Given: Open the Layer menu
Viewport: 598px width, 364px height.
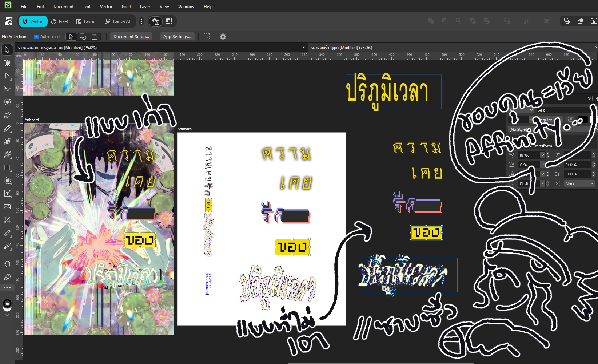Looking at the screenshot, I should tap(145, 7).
